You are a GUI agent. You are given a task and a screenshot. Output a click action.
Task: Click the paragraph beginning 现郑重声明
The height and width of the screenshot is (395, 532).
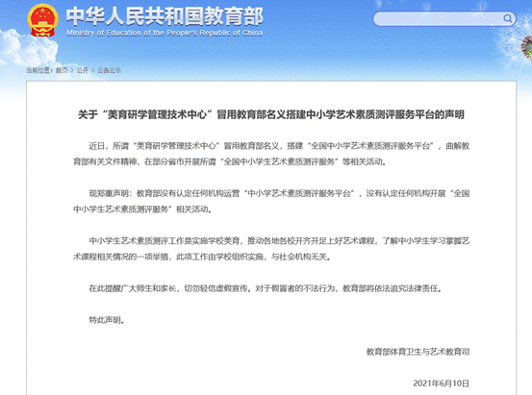tap(271, 202)
